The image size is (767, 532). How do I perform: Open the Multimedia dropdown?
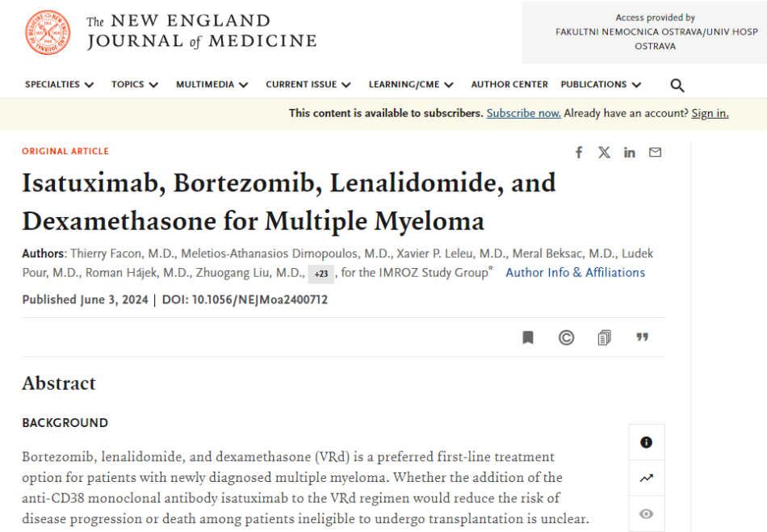click(213, 85)
